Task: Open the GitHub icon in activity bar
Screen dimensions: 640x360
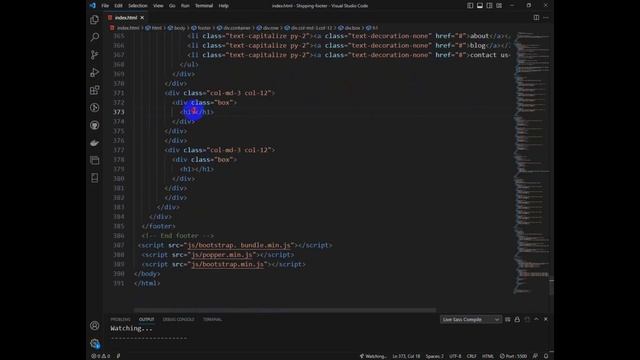Action: point(95,125)
